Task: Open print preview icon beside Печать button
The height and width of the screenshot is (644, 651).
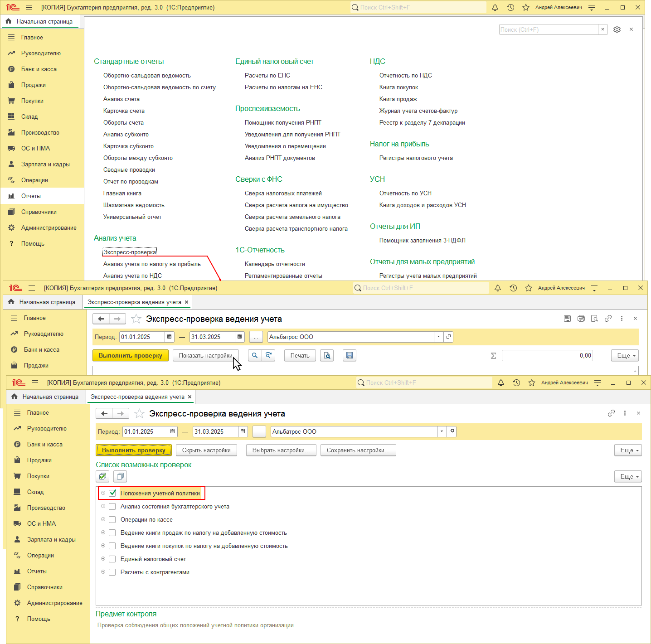Action: pos(327,356)
